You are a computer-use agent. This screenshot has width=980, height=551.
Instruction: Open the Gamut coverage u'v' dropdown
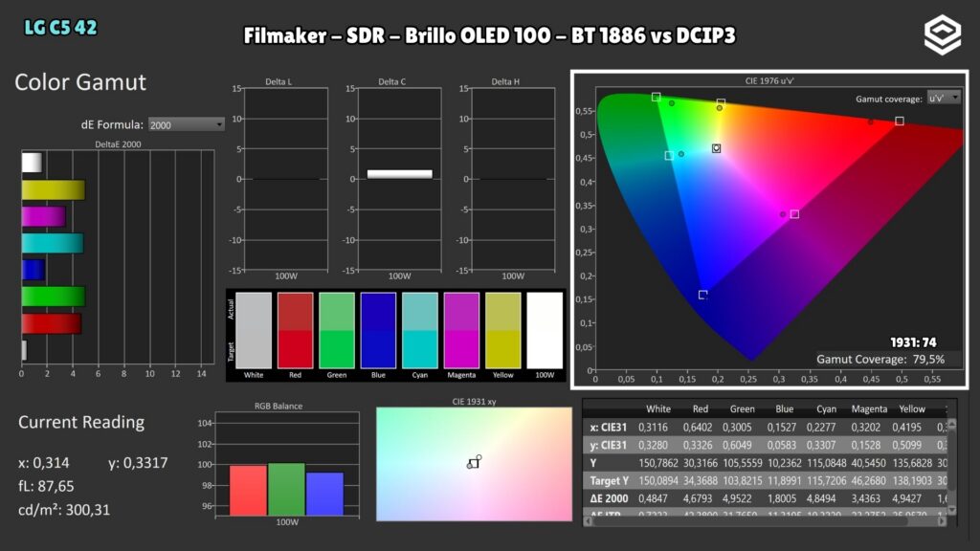944,99
